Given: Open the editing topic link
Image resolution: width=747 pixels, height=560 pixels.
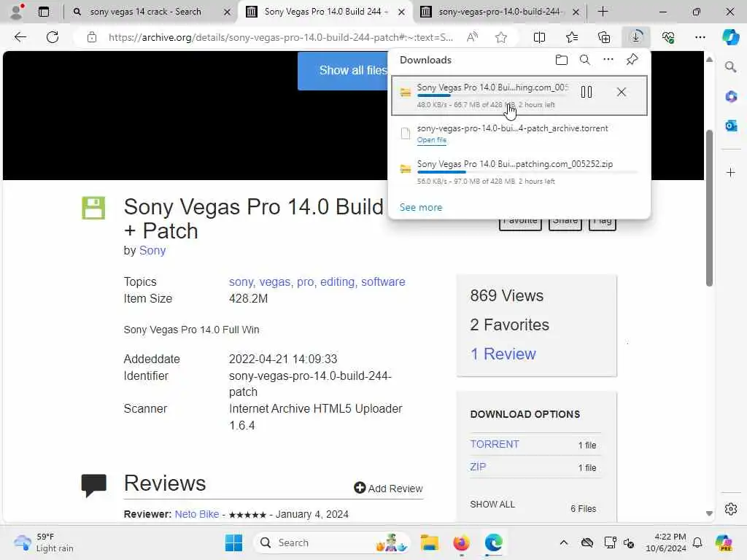Looking at the screenshot, I should tap(337, 282).
